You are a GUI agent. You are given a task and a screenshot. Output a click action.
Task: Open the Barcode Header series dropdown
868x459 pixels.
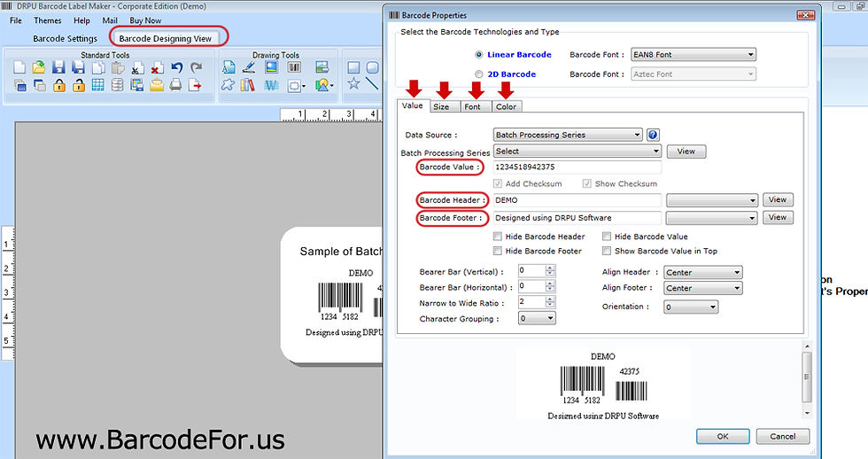pyautogui.click(x=712, y=200)
